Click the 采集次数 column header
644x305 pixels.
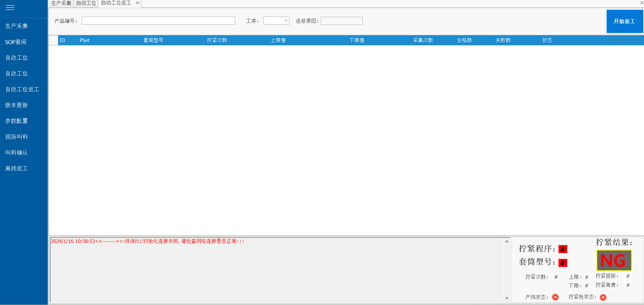tap(423, 40)
